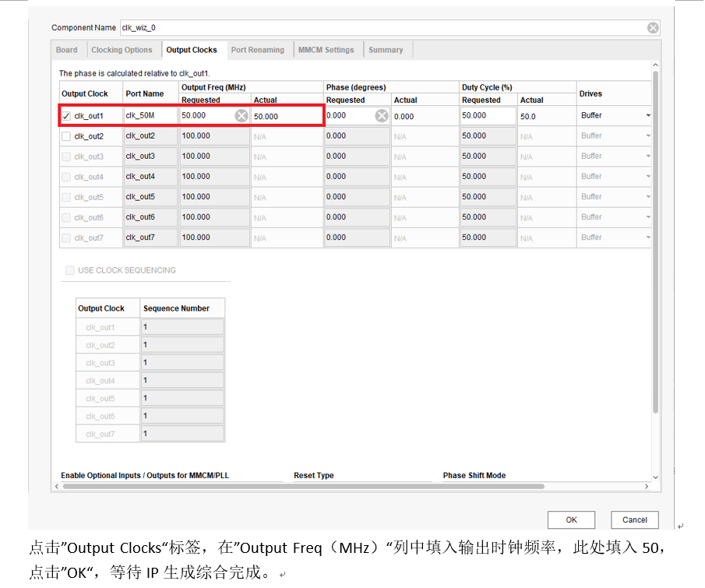Viewport: 705px width, 588px height.
Task: Open the Drives dropdown for clk_out6
Action: click(x=648, y=217)
